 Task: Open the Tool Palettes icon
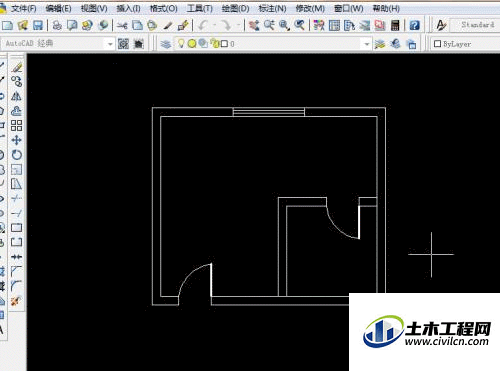pyautogui.click(x=349, y=25)
